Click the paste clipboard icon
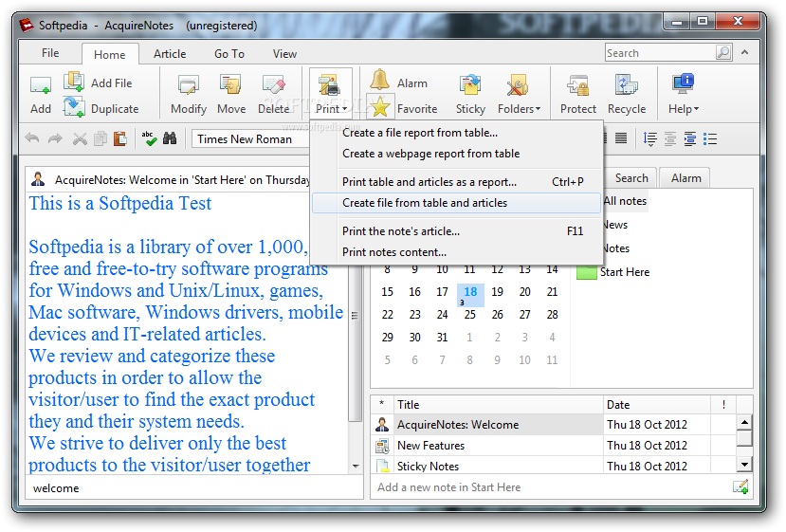Viewport: 786px width, 532px height. point(120,138)
